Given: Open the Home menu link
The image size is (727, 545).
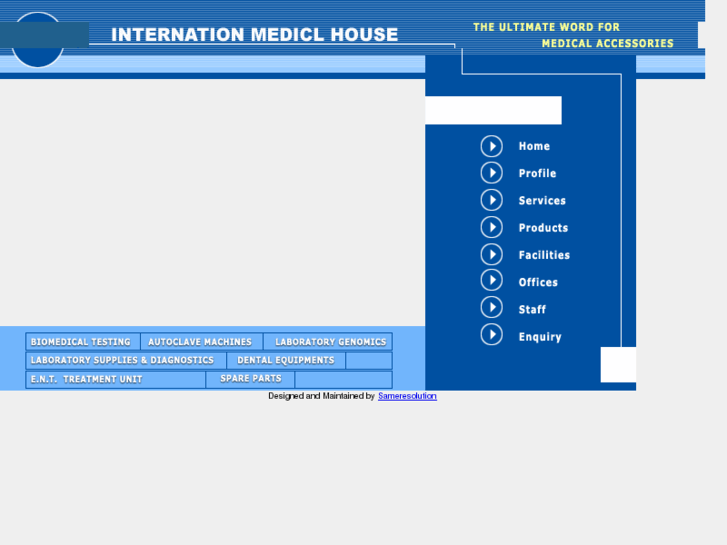Looking at the screenshot, I should point(534,146).
